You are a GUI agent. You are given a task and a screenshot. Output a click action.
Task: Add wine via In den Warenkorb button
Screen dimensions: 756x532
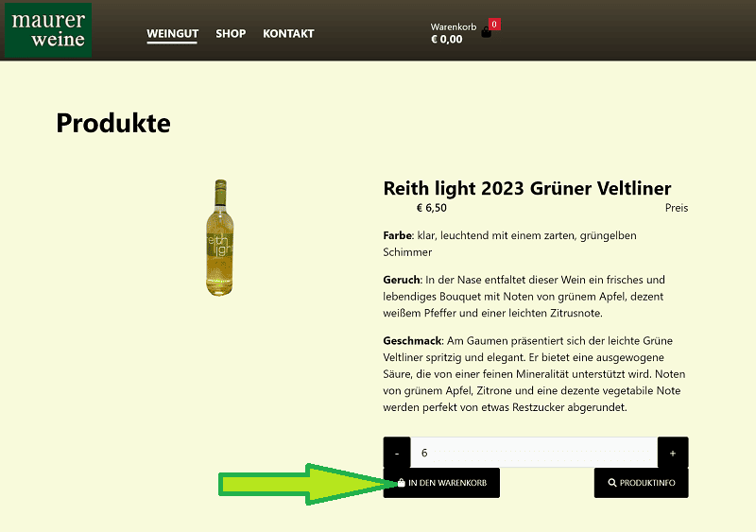point(441,483)
